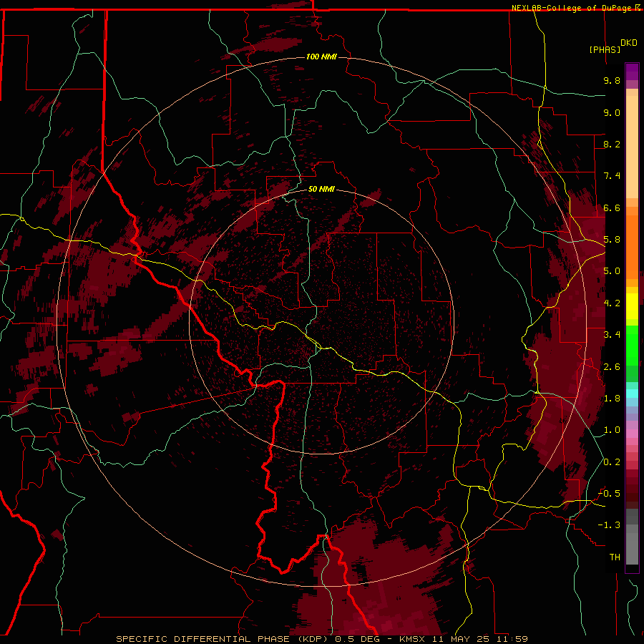Screen dimensions: 644x644
Task: Click the 1.8 scale value
Action: pos(612,399)
